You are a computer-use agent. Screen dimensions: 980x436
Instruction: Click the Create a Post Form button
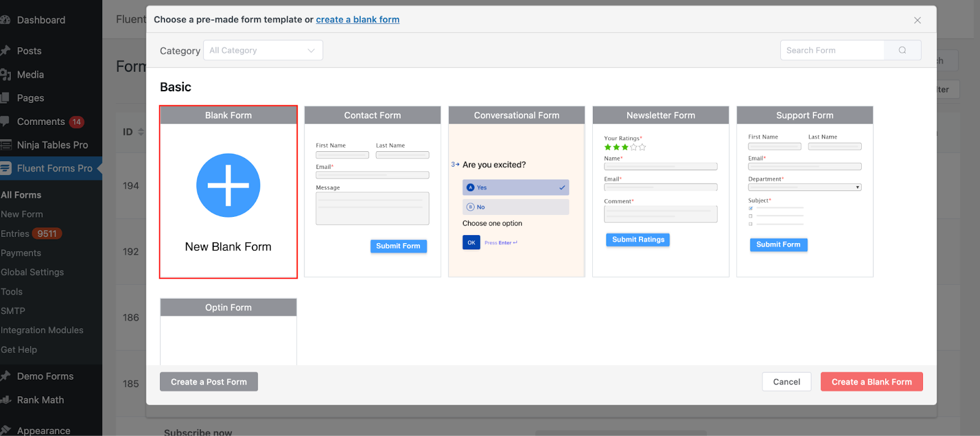[209, 382]
